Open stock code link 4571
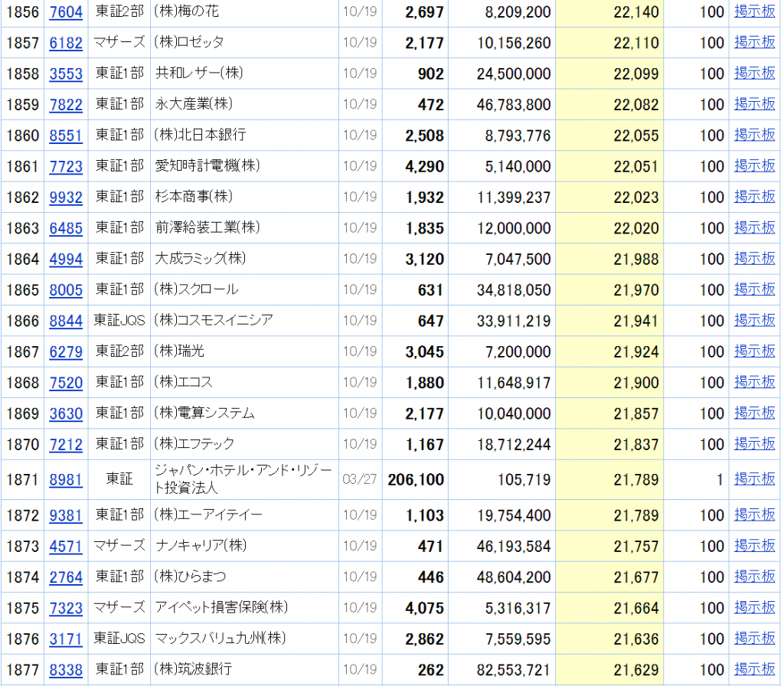Screen dimensions: 784x686 [66, 547]
